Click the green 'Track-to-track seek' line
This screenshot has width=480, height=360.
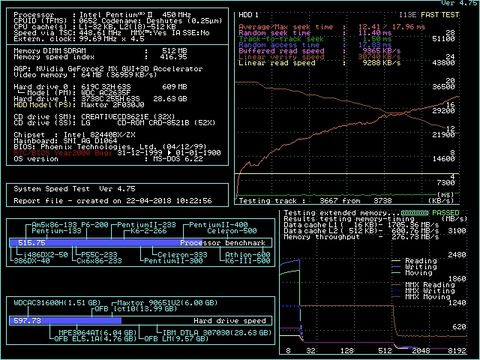(315, 39)
